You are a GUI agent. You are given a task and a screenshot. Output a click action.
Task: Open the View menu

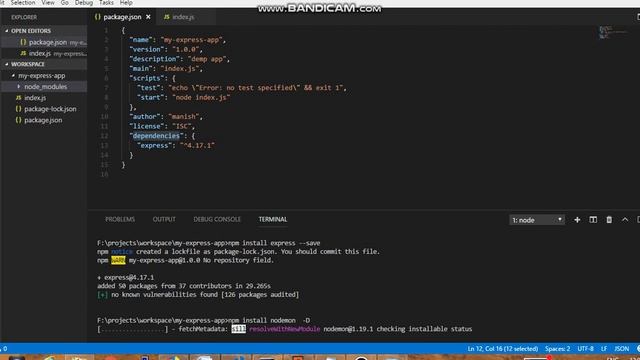click(48, 2)
